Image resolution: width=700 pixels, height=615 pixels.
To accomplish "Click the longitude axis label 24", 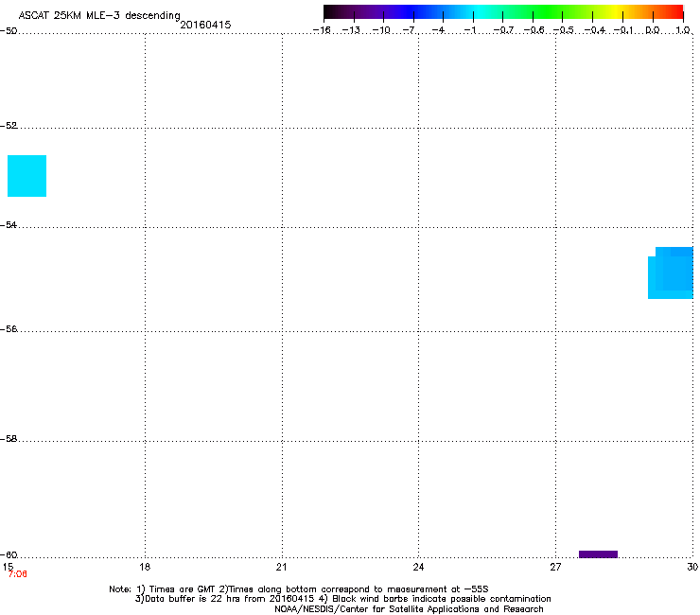I will [418, 567].
